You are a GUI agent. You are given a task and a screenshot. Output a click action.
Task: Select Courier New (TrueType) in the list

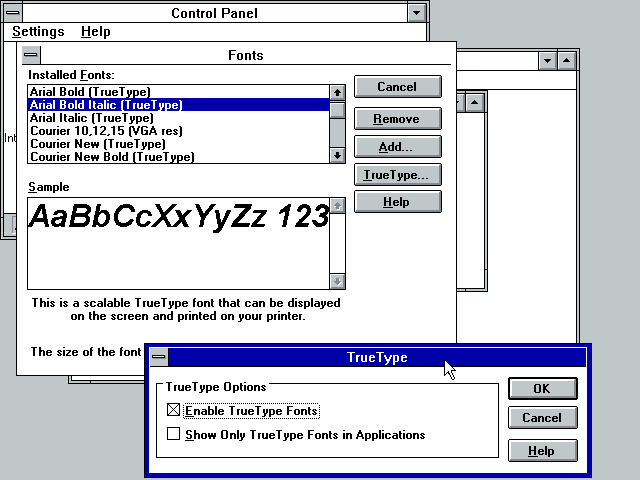click(x=178, y=144)
